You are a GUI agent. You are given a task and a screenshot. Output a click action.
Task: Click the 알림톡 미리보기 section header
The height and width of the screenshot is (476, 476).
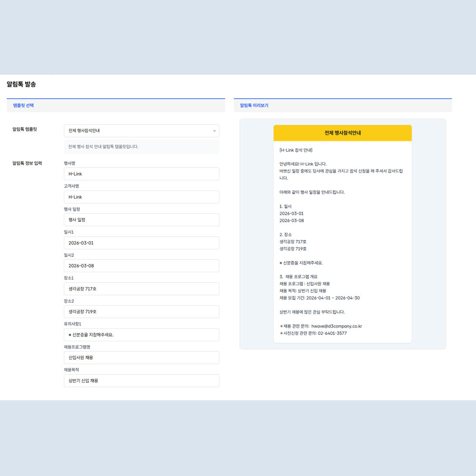pyautogui.click(x=254, y=105)
